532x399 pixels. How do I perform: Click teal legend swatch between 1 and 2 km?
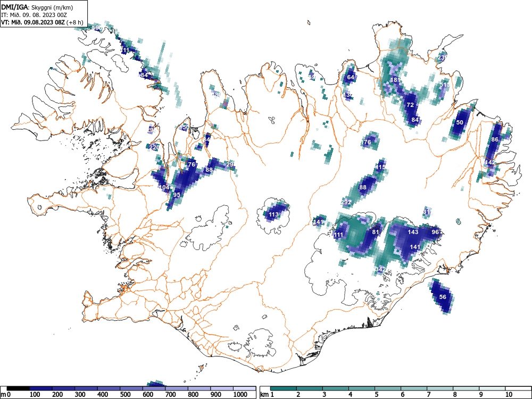284,388
